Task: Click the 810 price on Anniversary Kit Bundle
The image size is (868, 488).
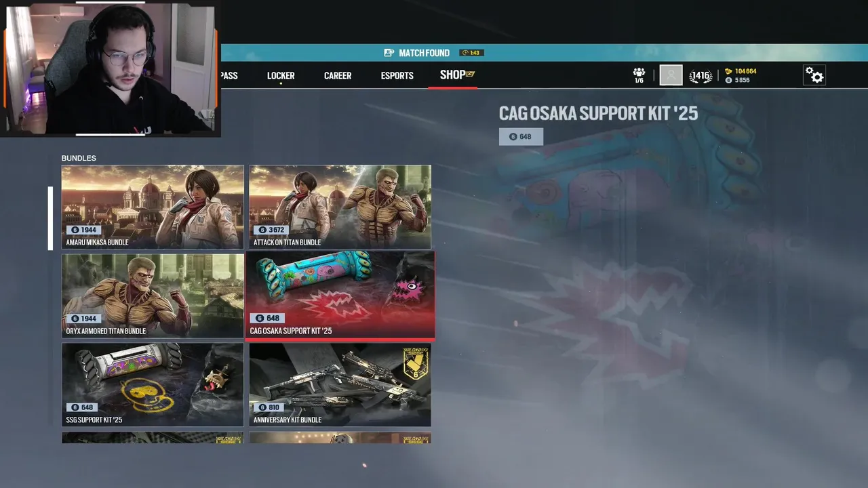Action: (x=267, y=407)
